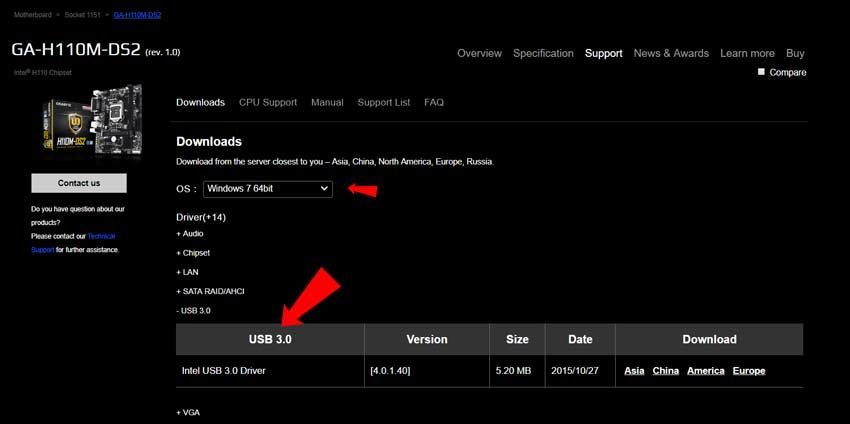
Task: Expand the SATA RAID/AHCI driver section
Action: [210, 291]
